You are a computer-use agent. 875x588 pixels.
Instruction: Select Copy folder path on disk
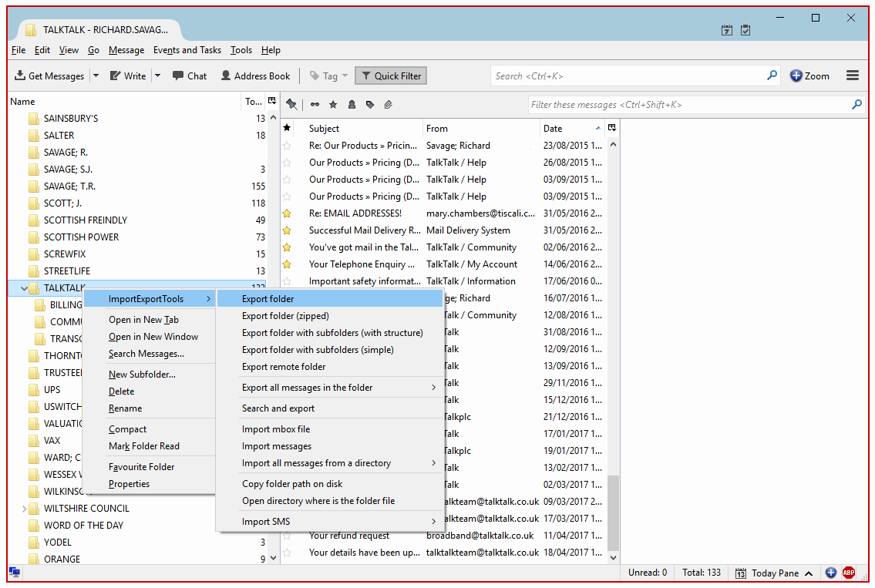tap(292, 484)
